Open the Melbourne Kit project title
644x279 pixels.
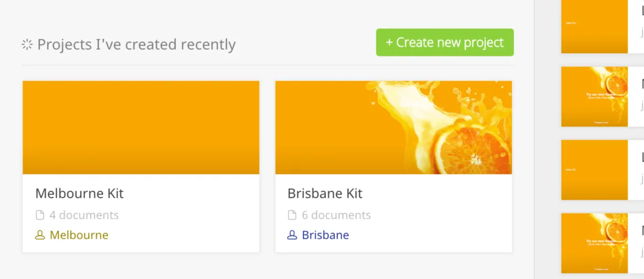click(79, 194)
